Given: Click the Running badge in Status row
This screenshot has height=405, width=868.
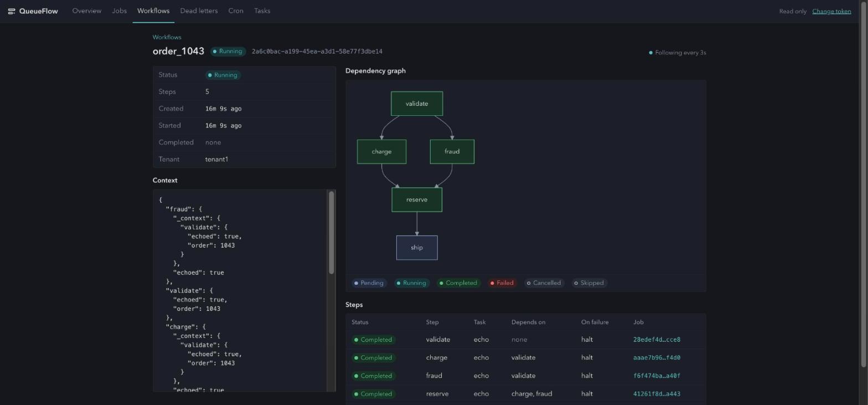Looking at the screenshot, I should pyautogui.click(x=223, y=75).
